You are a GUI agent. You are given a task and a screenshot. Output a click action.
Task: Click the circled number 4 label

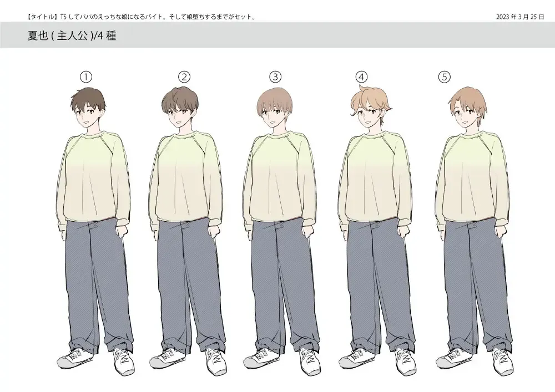[x=362, y=77]
